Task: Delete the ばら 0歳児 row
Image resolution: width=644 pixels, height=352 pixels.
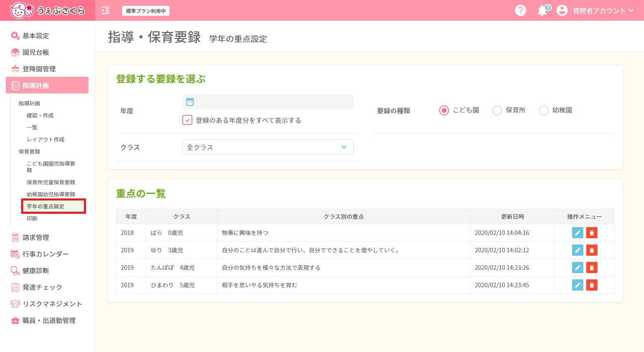Action: (592, 233)
